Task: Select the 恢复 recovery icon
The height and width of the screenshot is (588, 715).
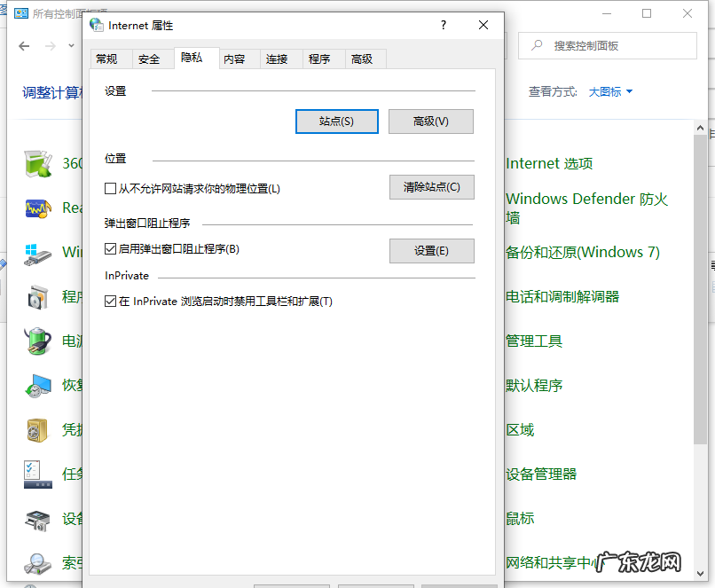Action: tap(36, 385)
